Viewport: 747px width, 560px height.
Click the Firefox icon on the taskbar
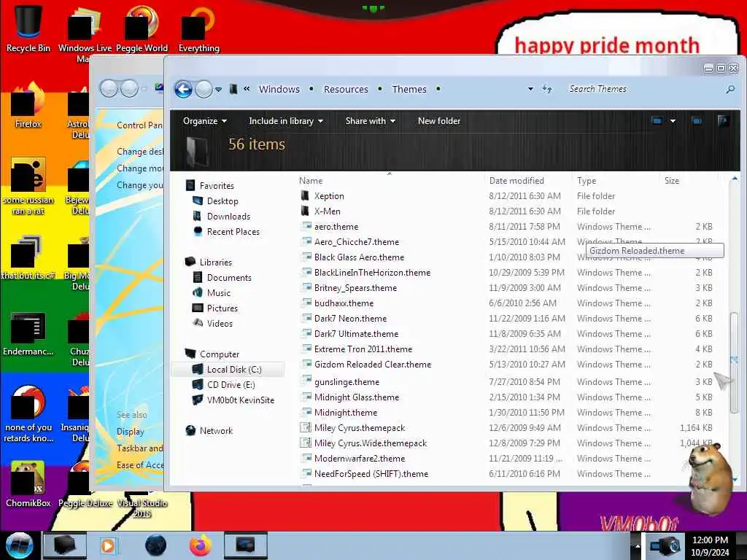click(201, 545)
